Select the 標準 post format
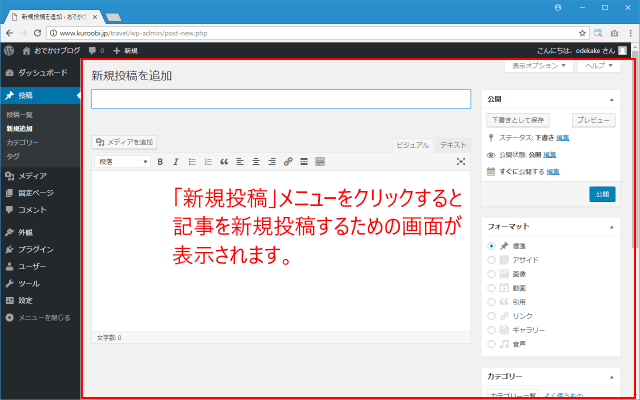Screen dimensions: 640x400 (491, 246)
